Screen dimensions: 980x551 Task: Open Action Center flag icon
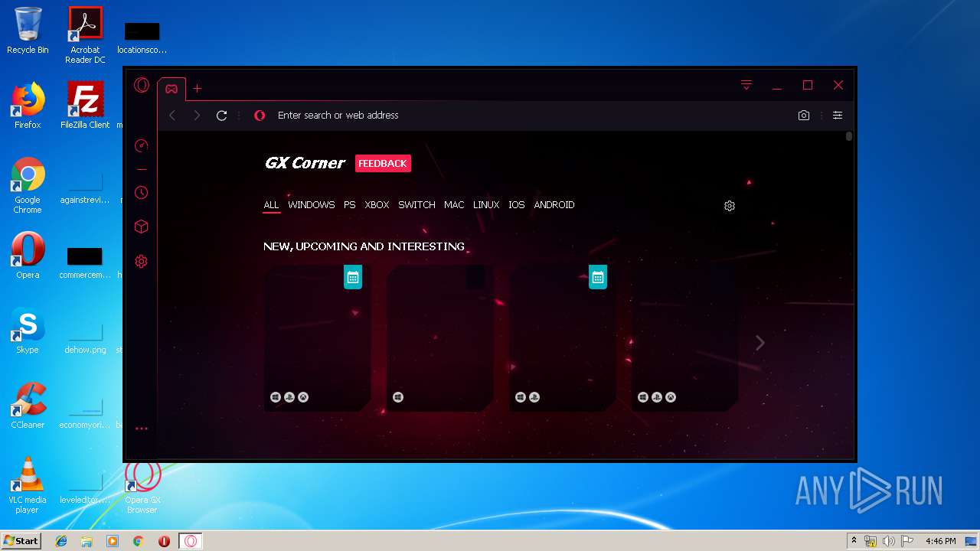coord(906,541)
